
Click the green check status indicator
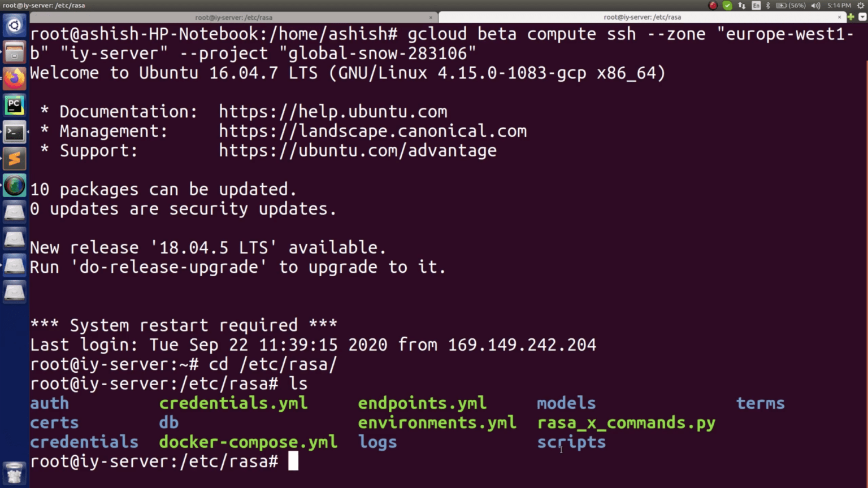[727, 5]
